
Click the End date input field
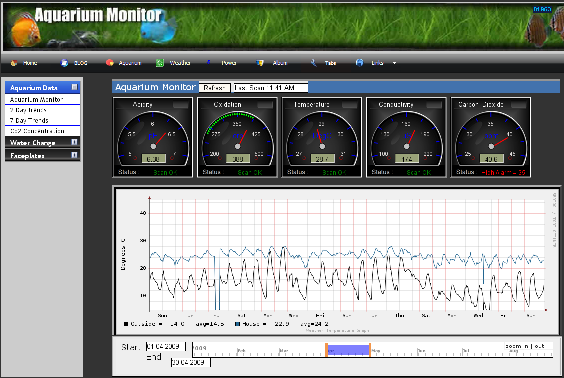[x=191, y=362]
